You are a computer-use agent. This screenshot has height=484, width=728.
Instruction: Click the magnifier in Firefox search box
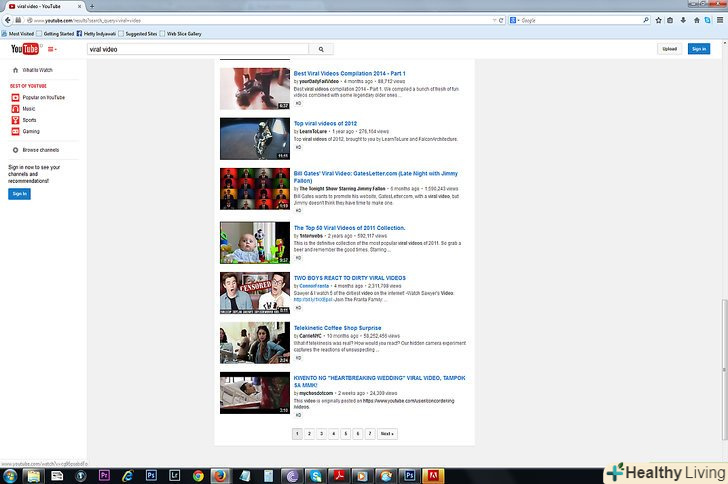646,20
